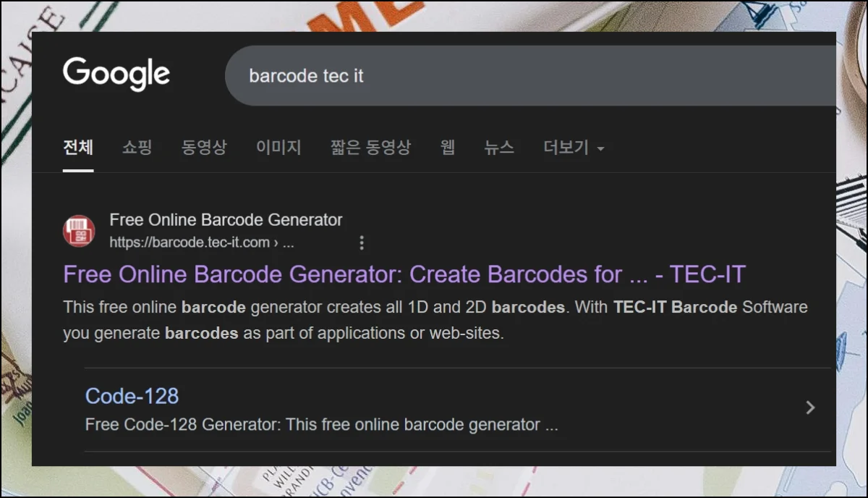Switch to the 짧은 동영상 tab
868x498 pixels.
point(370,148)
